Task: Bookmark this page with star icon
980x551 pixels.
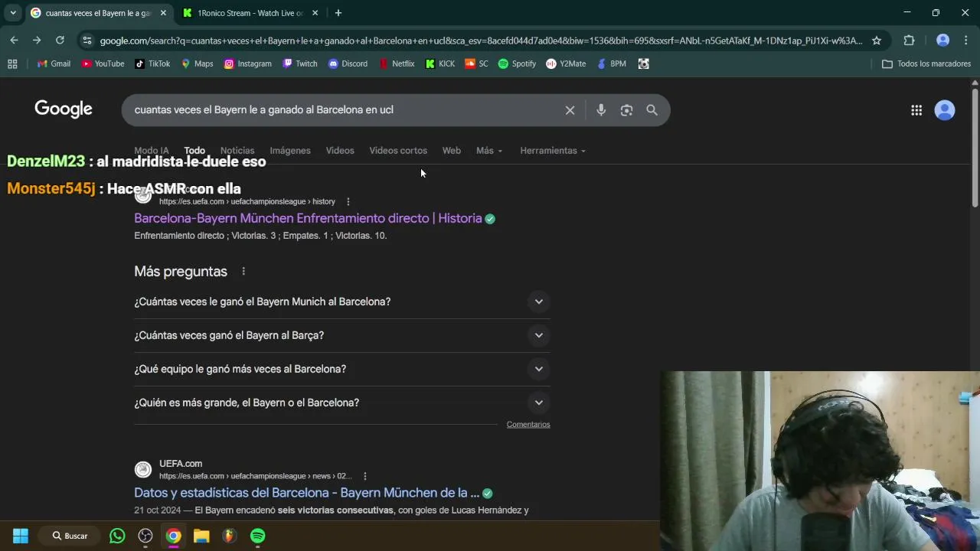Action: coord(877,41)
